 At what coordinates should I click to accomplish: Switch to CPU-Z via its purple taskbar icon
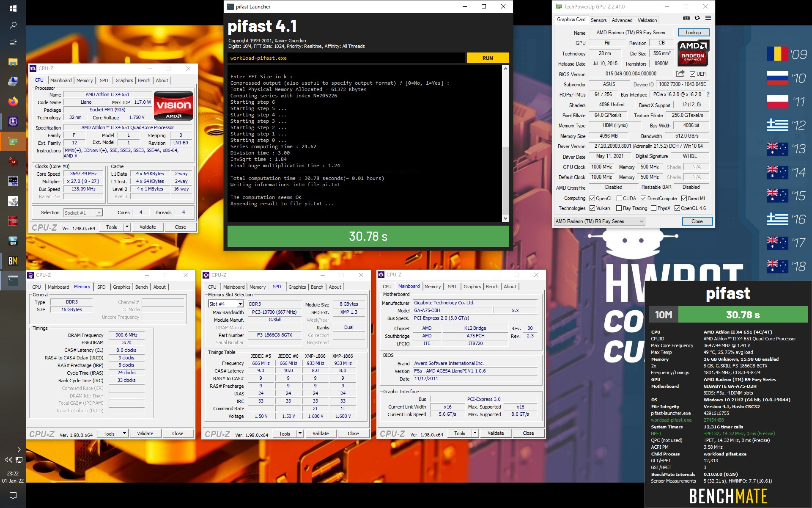[x=13, y=121]
